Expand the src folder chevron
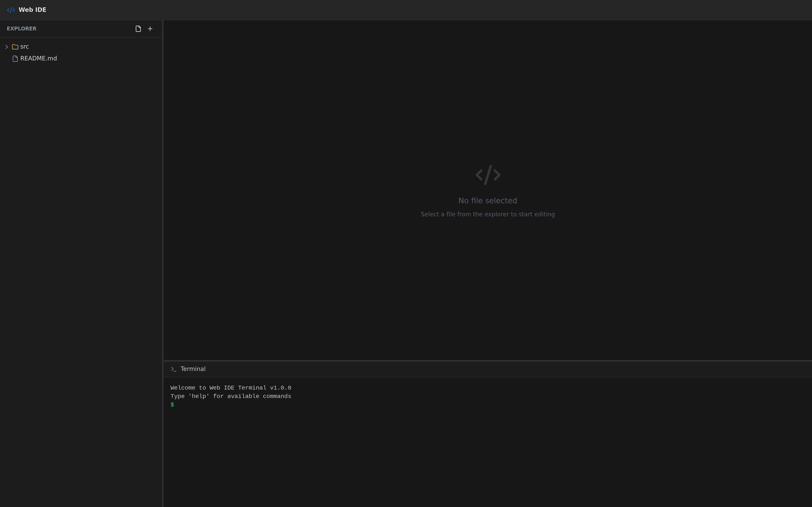812x507 pixels. pos(6,47)
